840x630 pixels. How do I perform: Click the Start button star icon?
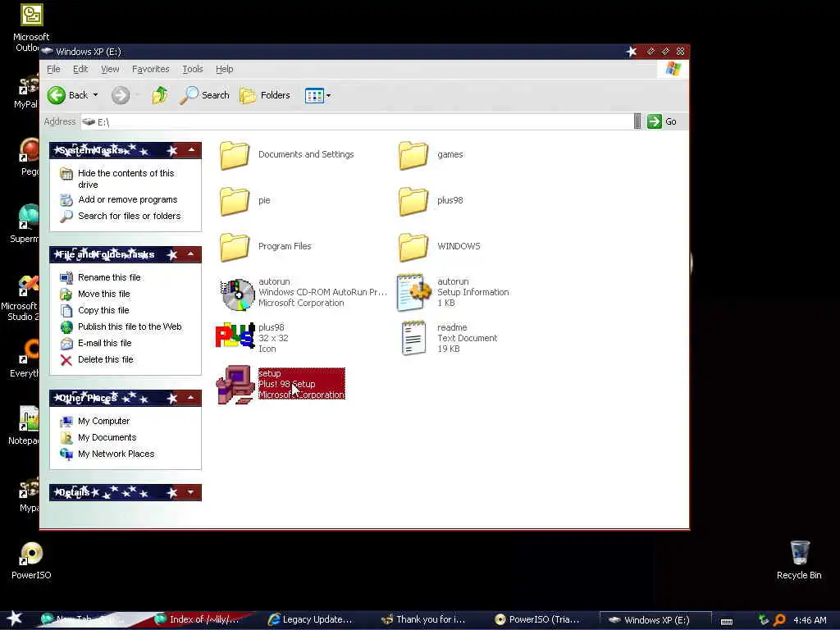pyautogui.click(x=15, y=619)
